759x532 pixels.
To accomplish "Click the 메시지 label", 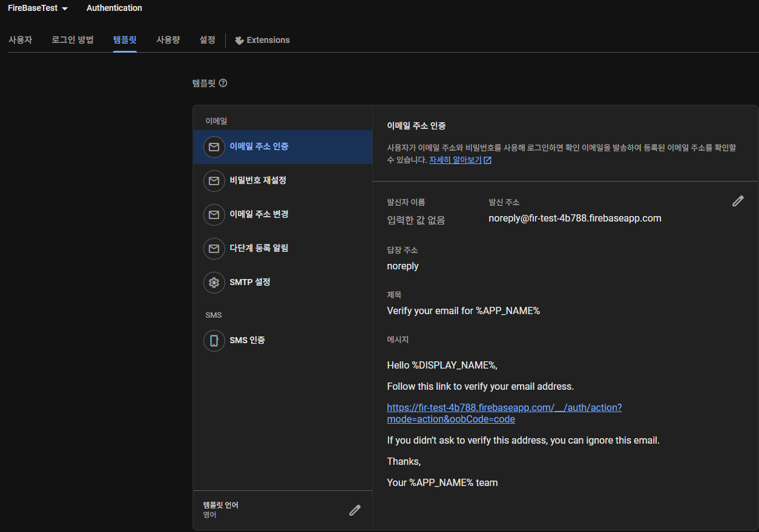I will pos(398,340).
